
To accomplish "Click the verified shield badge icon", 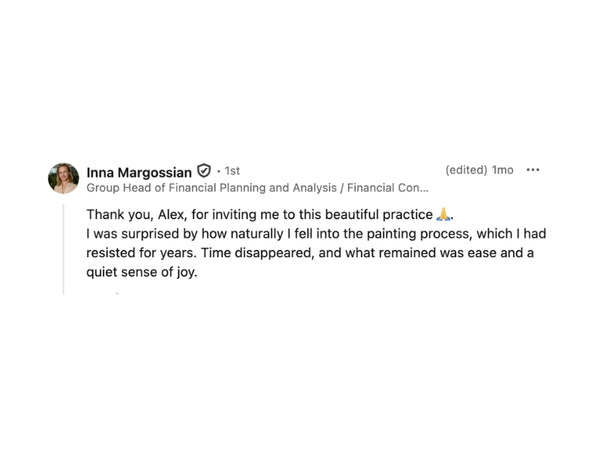I will (x=204, y=171).
